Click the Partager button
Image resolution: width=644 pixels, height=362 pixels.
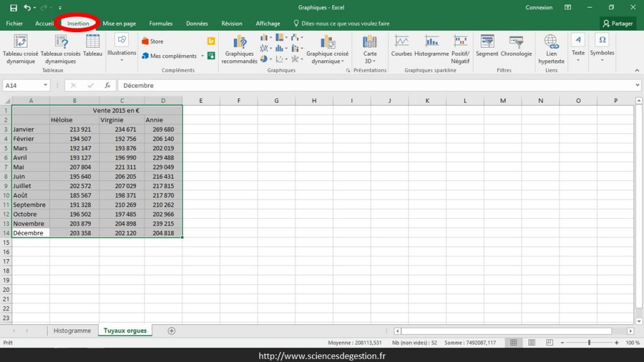618,24
